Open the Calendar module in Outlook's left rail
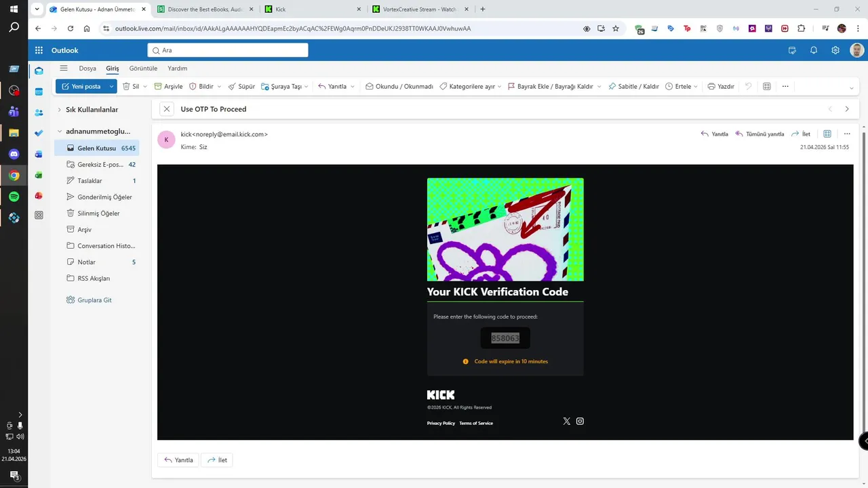 (x=39, y=91)
